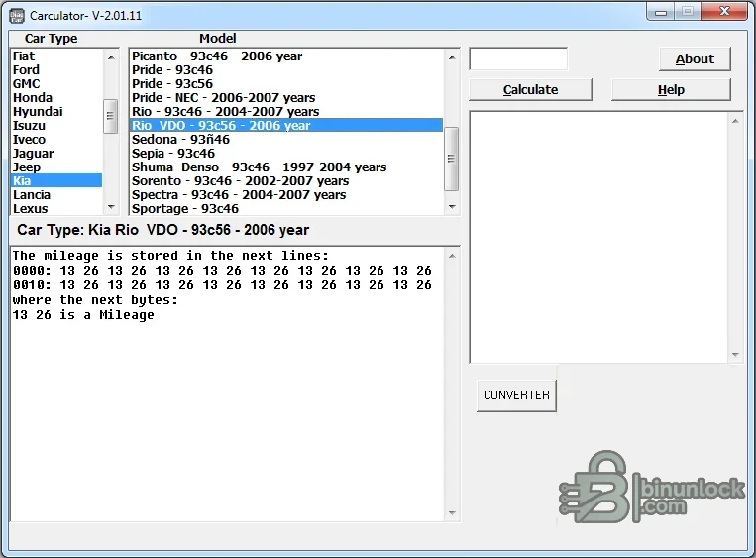Viewport: 756px width, 558px height.
Task: Click 'The mileage is stored' line
Action: click(170, 256)
